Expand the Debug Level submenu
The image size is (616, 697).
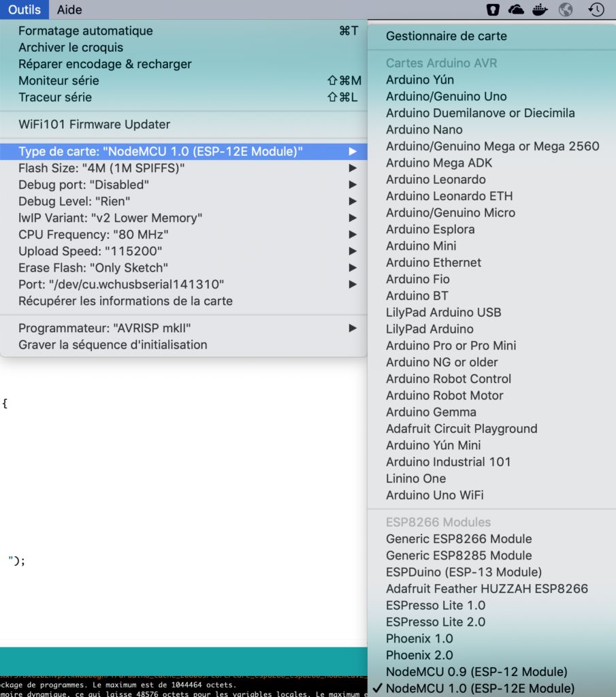pyautogui.click(x=184, y=201)
